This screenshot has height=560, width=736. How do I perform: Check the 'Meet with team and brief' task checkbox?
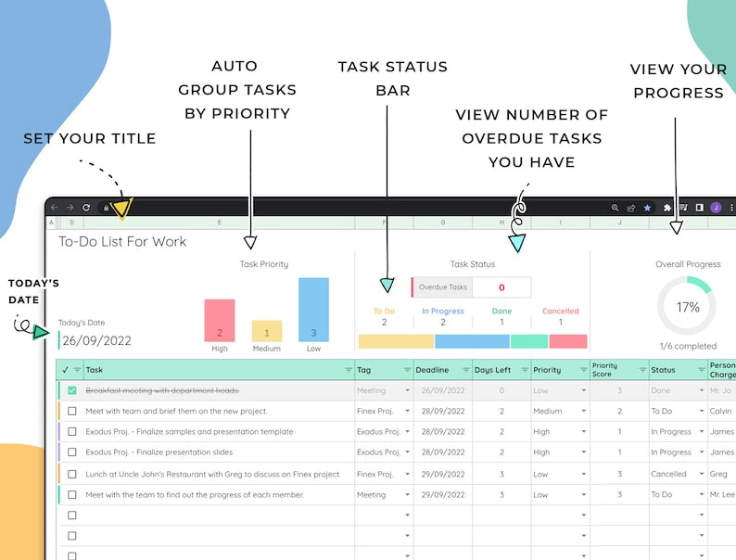pyautogui.click(x=72, y=411)
